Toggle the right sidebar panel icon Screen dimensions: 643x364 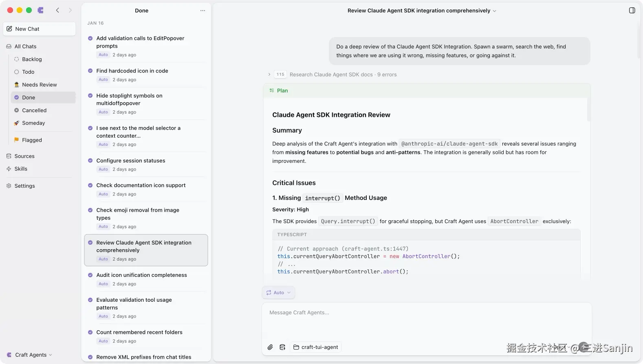(632, 11)
